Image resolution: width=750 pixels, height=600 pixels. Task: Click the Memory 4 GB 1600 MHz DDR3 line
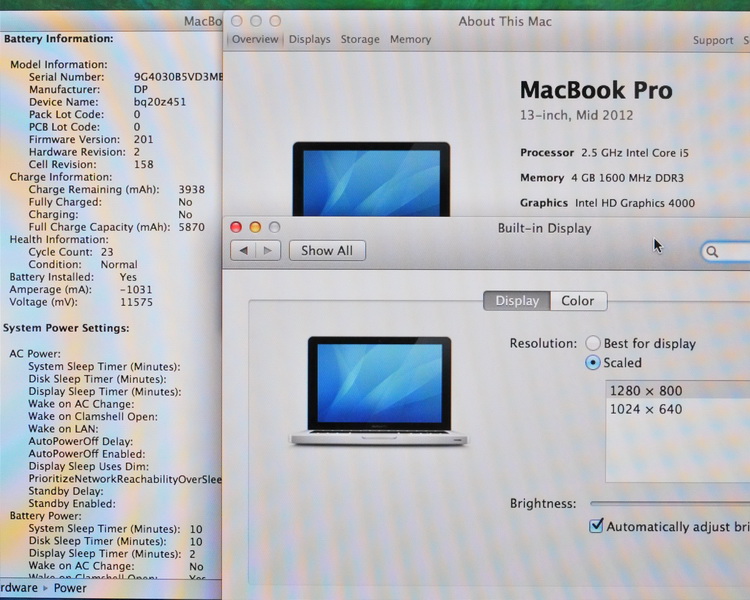(602, 178)
